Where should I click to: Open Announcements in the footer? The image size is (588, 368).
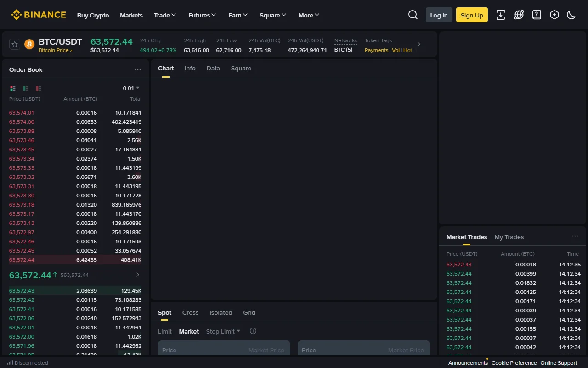pos(468,363)
